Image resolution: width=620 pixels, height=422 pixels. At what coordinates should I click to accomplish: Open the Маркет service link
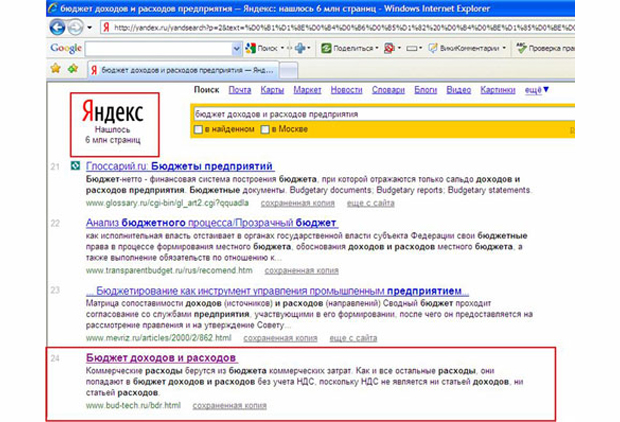pos(307,90)
